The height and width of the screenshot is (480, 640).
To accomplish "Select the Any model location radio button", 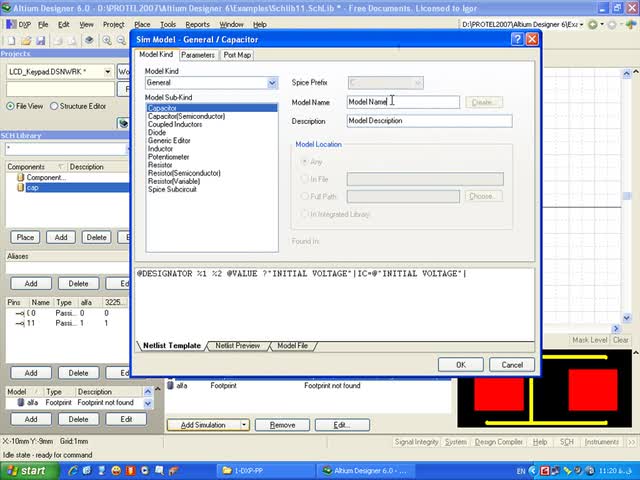I will (x=304, y=162).
